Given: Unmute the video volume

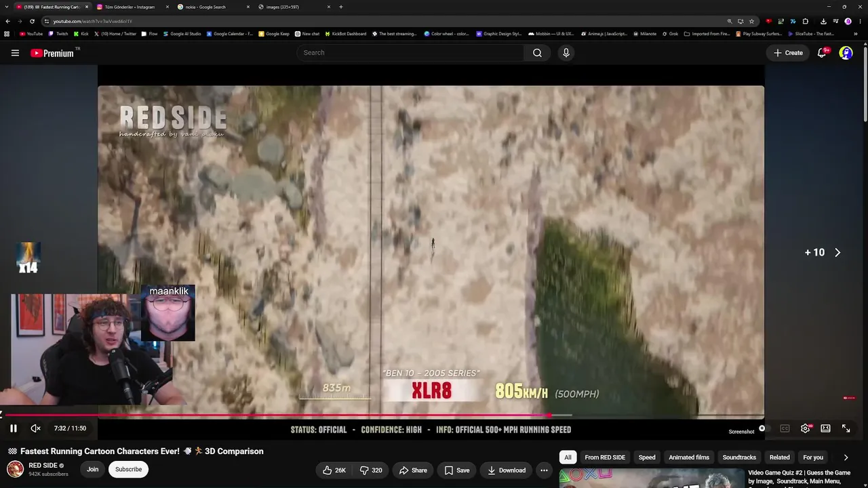Looking at the screenshot, I should 36,428.
